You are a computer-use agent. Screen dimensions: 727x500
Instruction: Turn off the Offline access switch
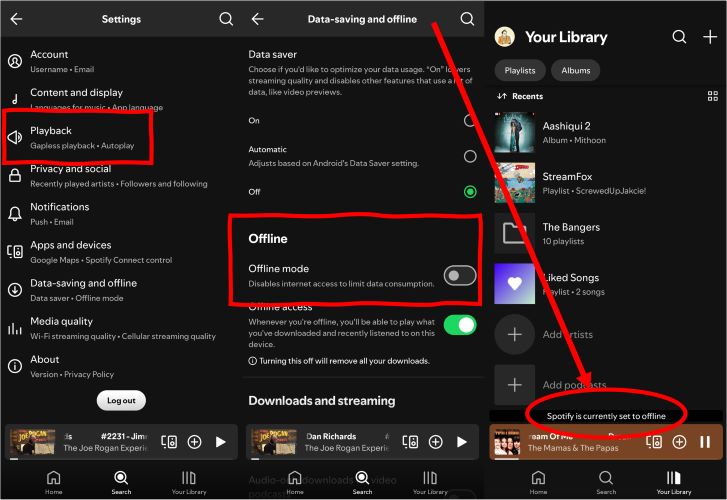tap(459, 325)
